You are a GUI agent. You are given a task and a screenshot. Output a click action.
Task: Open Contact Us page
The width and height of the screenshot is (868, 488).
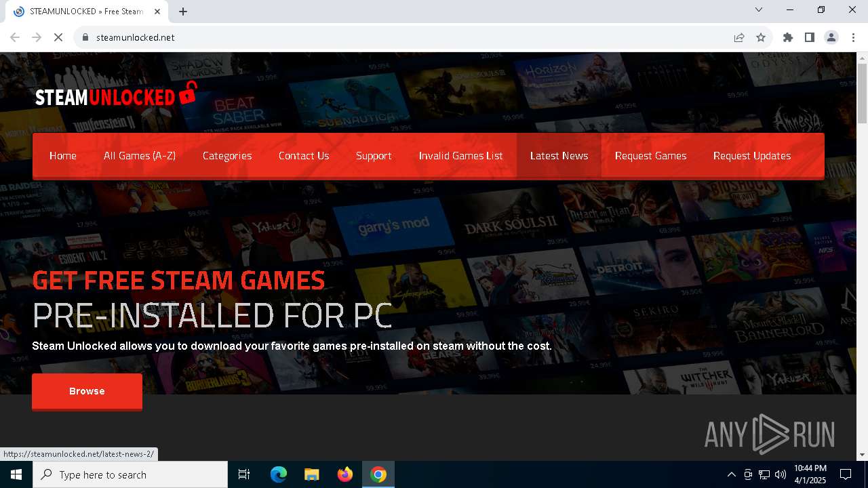pos(304,156)
